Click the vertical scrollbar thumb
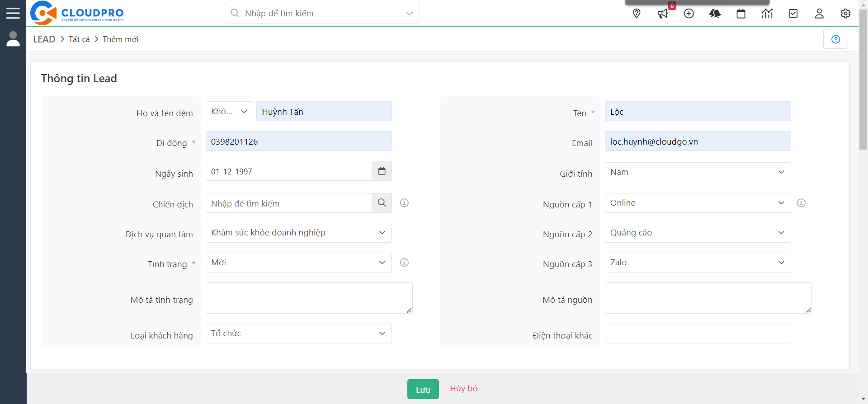 click(863, 79)
